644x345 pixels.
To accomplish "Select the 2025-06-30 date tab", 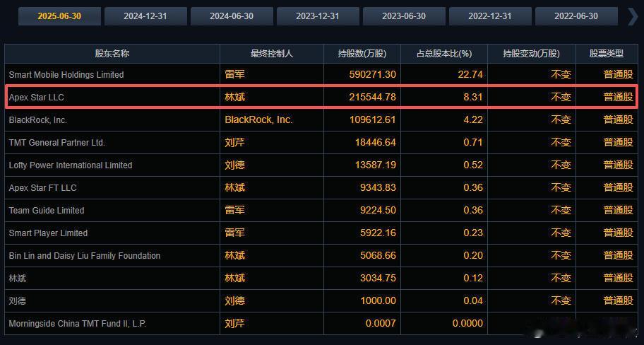I will coord(59,16).
